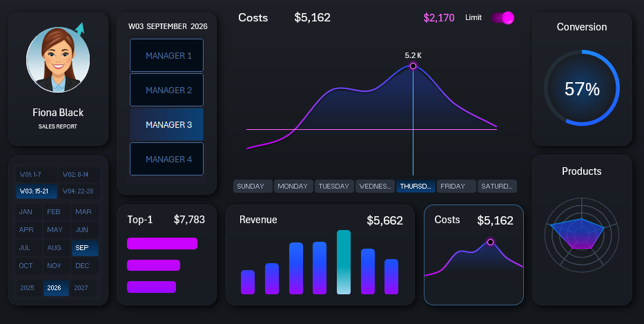This screenshot has width=644, height=324.
Task: Click the top Top-1 magenta bar
Action: click(x=162, y=243)
